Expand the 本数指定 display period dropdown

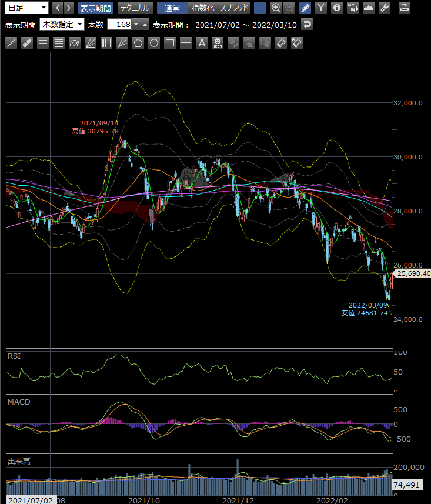click(x=62, y=25)
